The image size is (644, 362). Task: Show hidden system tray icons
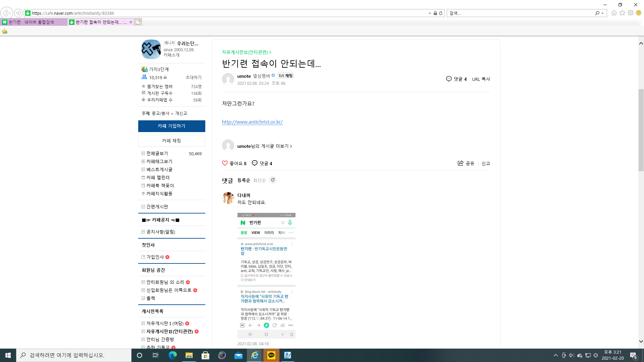pyautogui.click(x=556, y=355)
